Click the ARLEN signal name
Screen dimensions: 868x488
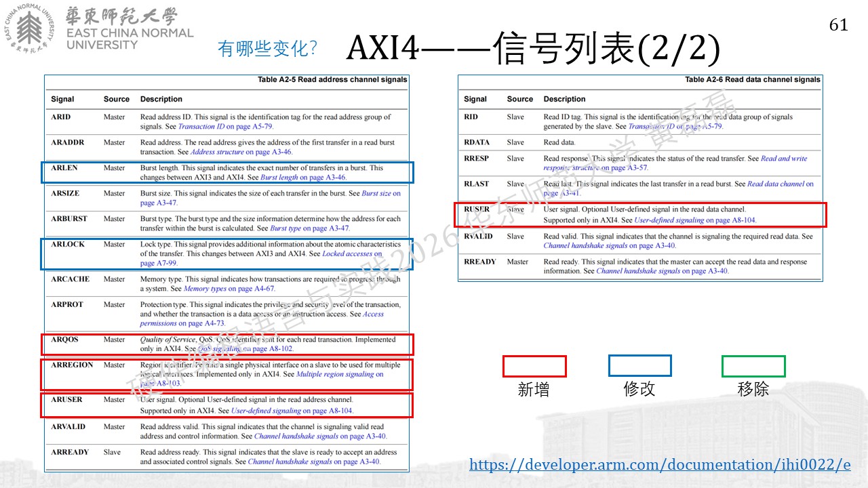click(x=64, y=168)
